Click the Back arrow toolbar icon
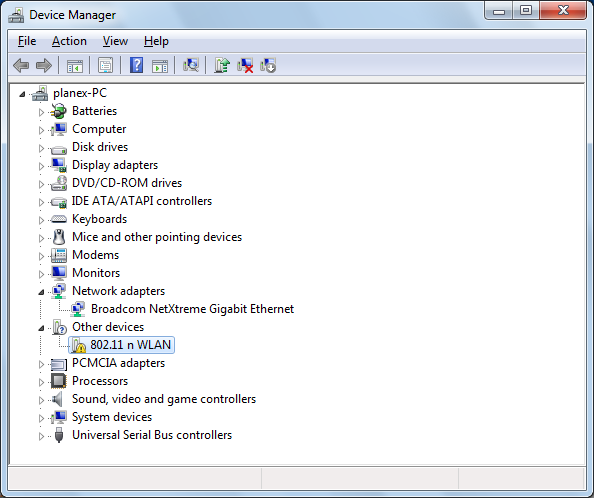The height and width of the screenshot is (498, 594). click(x=21, y=66)
